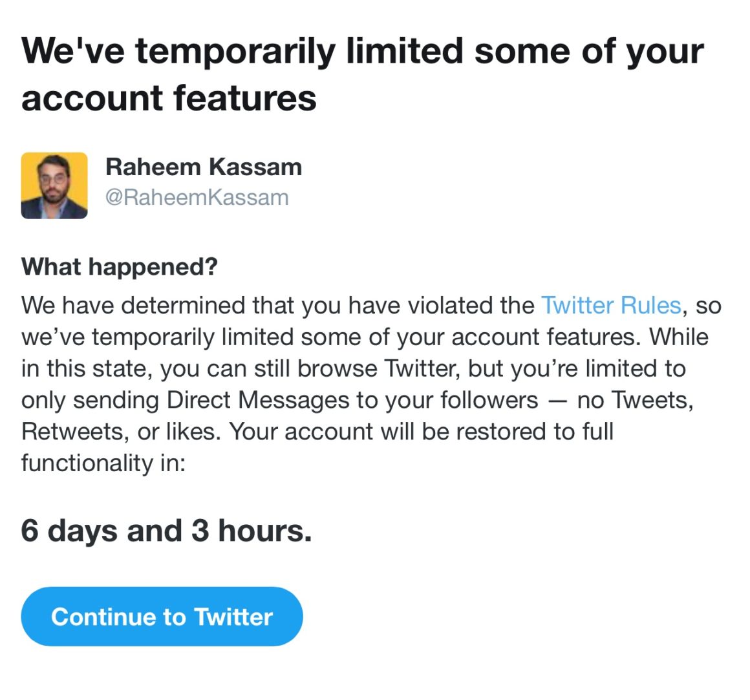Click "in this state" in the paragraph

point(86,368)
